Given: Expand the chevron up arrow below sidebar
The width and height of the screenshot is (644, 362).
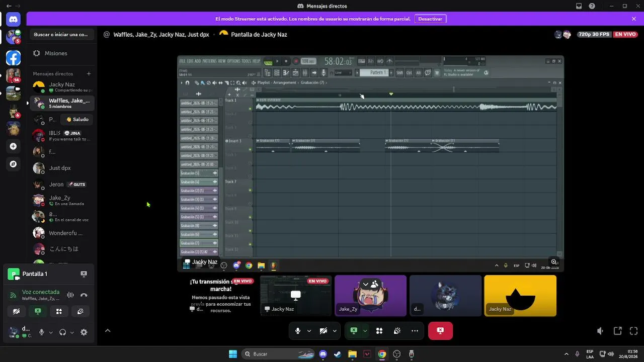Looking at the screenshot, I should pyautogui.click(x=107, y=331).
